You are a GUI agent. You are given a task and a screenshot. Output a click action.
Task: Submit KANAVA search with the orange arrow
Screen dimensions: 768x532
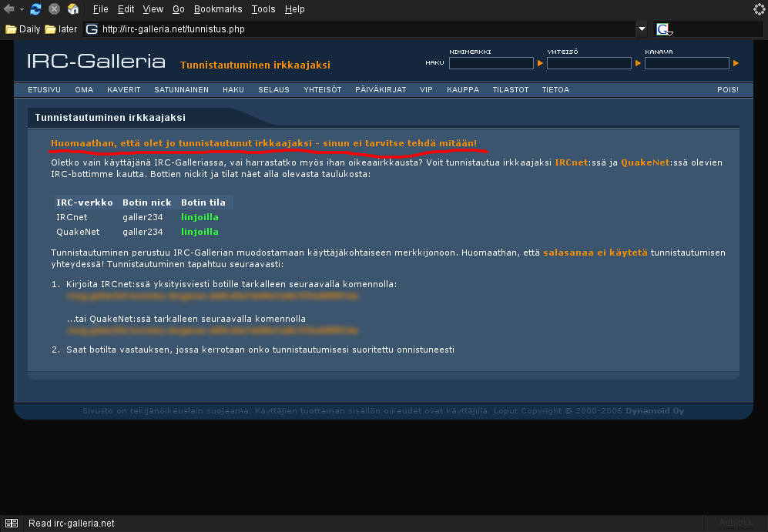(x=736, y=63)
